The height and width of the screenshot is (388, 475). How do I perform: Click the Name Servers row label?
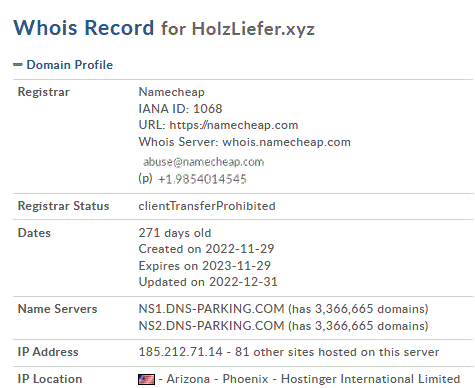(57, 309)
